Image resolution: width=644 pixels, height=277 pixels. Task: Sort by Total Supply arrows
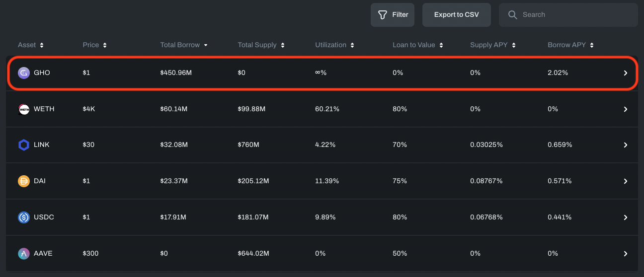(283, 45)
